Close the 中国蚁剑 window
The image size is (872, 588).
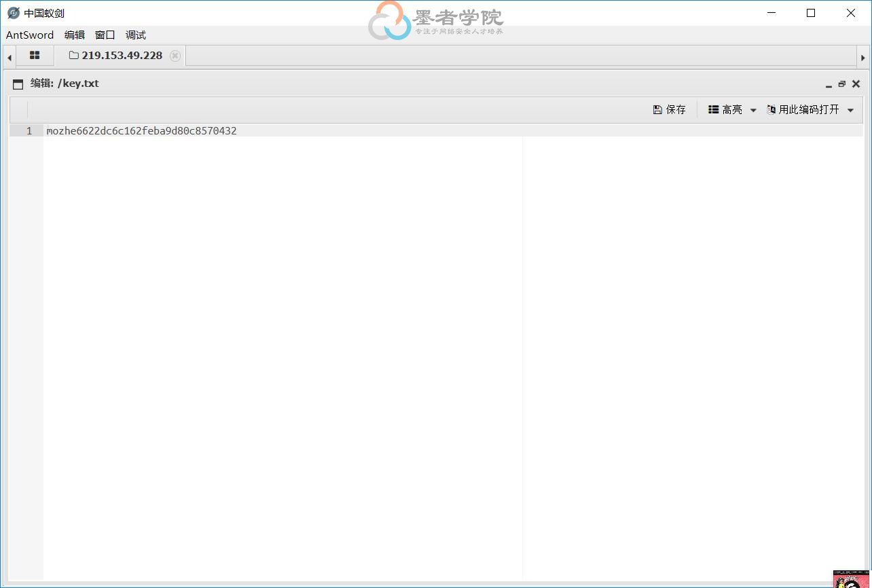pos(851,13)
